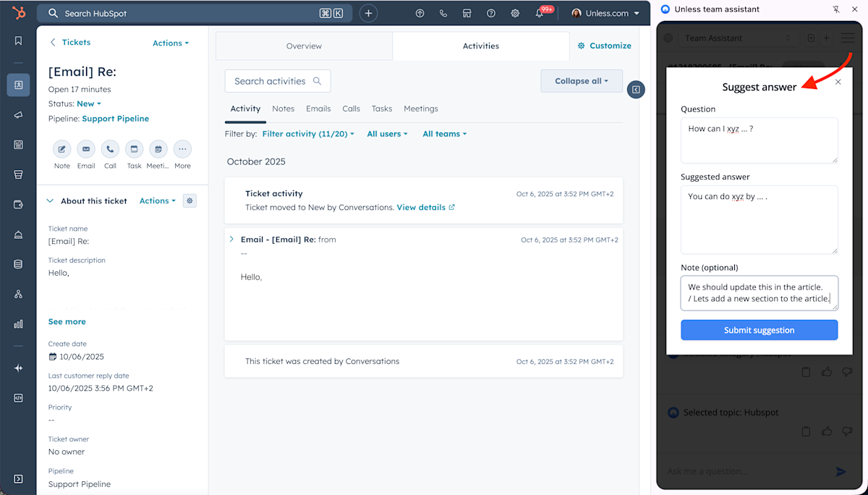Go back to Tickets list
Viewport: 868px width, 495px height.
pos(69,42)
